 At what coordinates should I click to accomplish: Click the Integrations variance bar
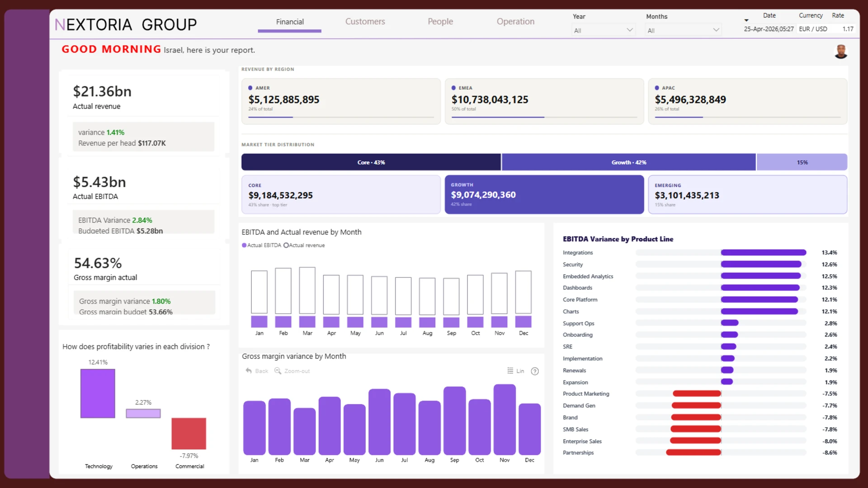[x=763, y=253]
